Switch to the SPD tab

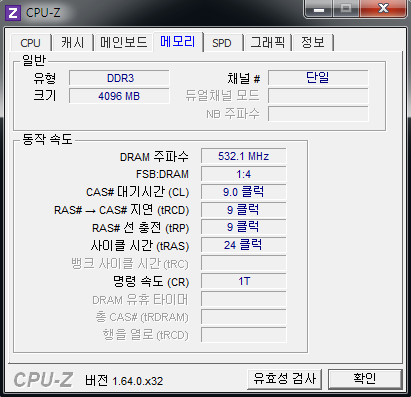click(222, 43)
